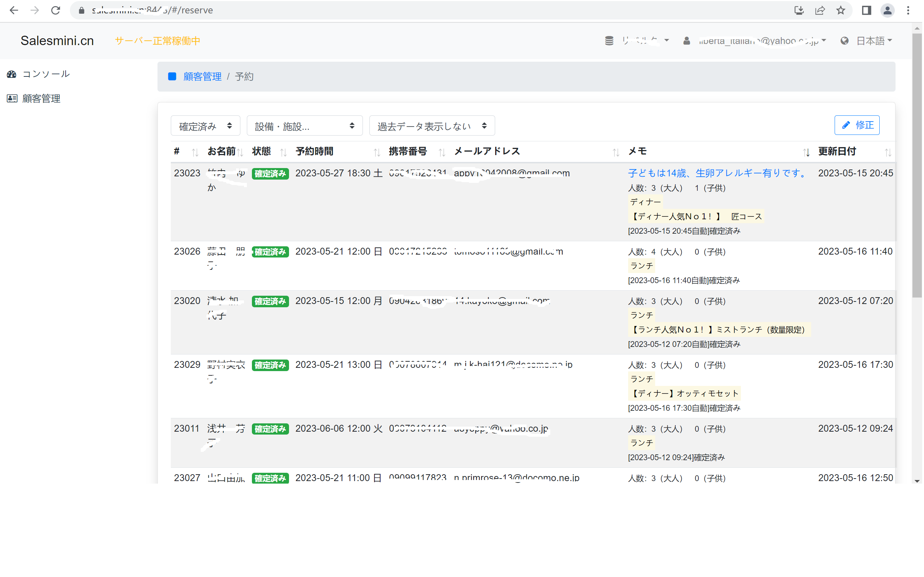The width and height of the screenshot is (924, 577).
Task: Click the 修正 button
Action: (x=857, y=125)
